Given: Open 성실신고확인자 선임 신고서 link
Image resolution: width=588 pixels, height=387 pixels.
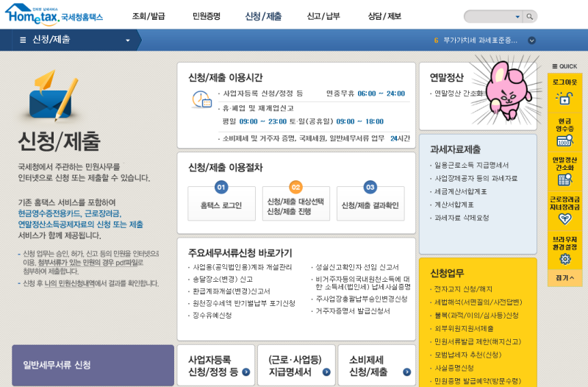Looking at the screenshot, I should click(x=357, y=267).
